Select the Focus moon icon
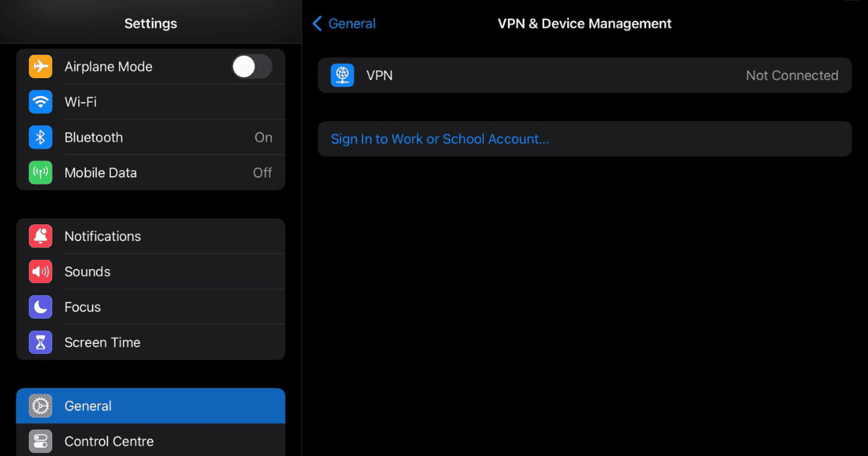The width and height of the screenshot is (868, 456). [x=41, y=307]
